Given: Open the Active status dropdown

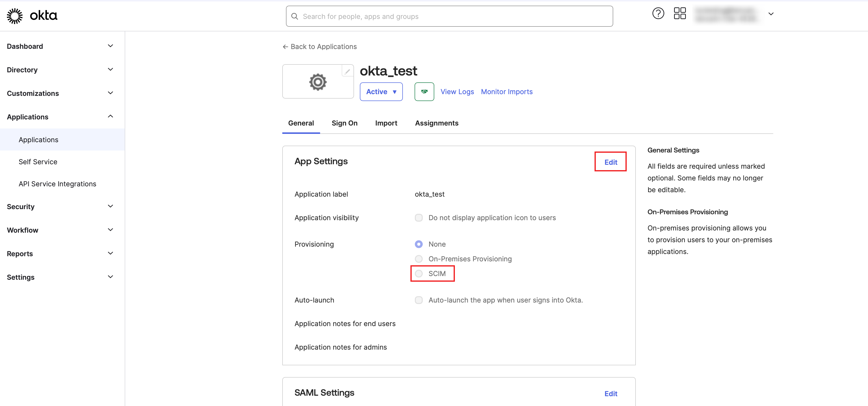Looking at the screenshot, I should (x=381, y=91).
